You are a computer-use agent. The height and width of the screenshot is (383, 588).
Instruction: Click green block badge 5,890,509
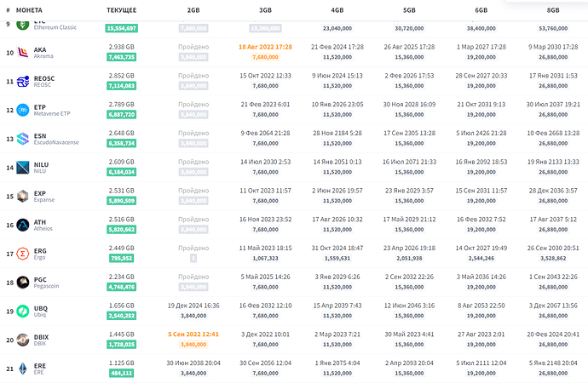[122, 201]
